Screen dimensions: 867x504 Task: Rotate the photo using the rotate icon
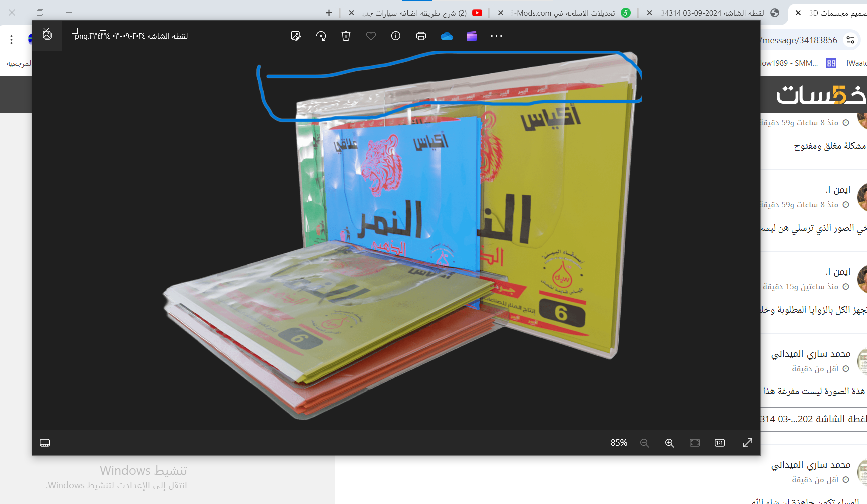pos(321,36)
